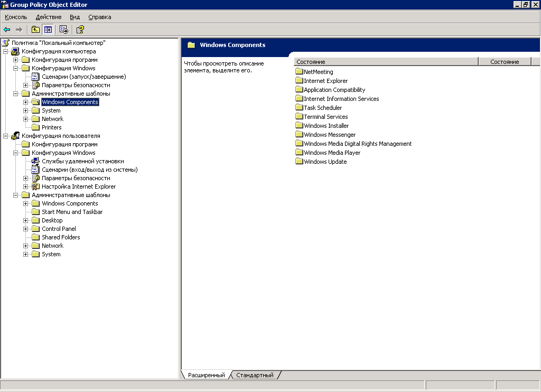This screenshot has height=392, width=541.
Task: Select the Сценарии (вход/выход из системы) icon
Action: tap(35, 170)
